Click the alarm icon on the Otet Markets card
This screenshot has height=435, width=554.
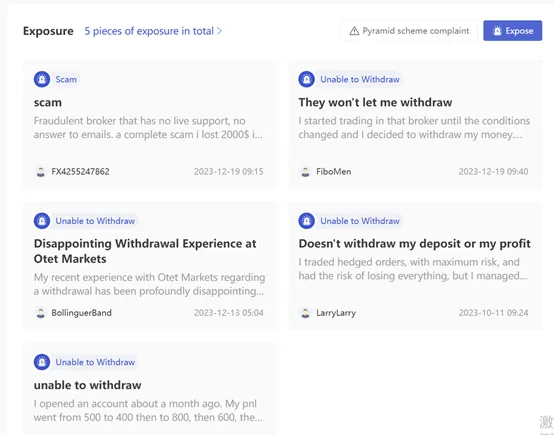[42, 221]
